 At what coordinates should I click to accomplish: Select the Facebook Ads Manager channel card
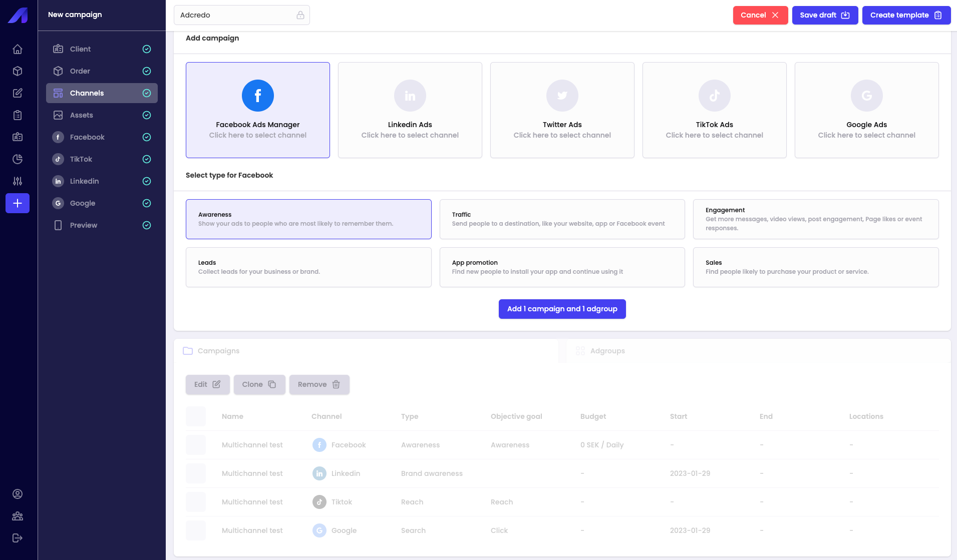(258, 110)
